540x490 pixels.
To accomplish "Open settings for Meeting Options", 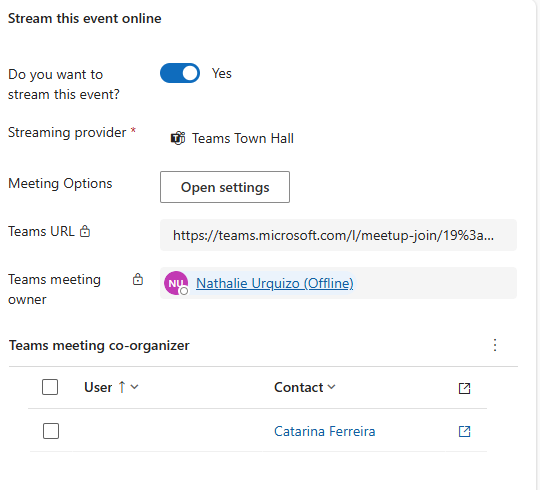I will tap(225, 187).
